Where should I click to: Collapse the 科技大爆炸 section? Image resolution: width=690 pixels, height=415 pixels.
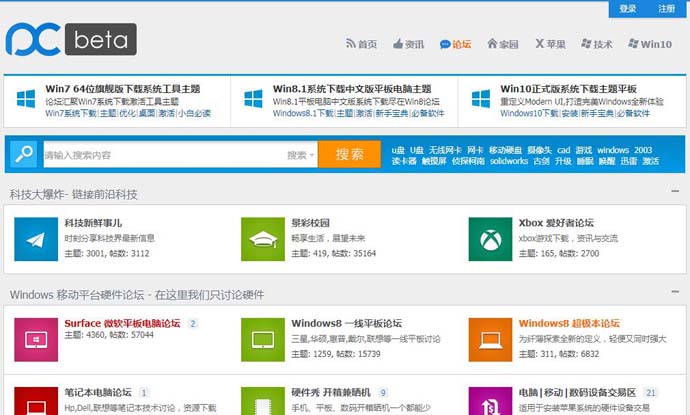click(x=676, y=191)
